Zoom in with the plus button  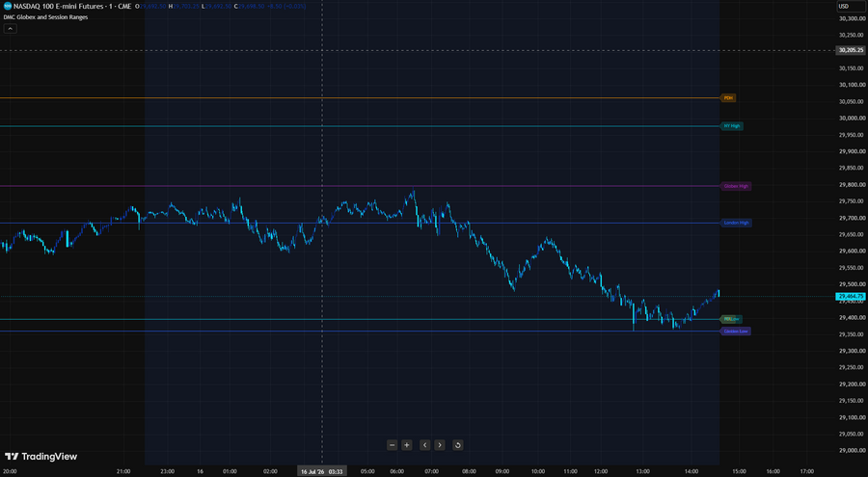point(406,445)
